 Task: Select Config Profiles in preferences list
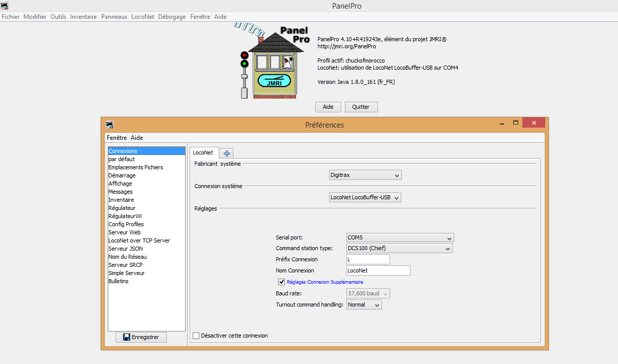(x=146, y=224)
